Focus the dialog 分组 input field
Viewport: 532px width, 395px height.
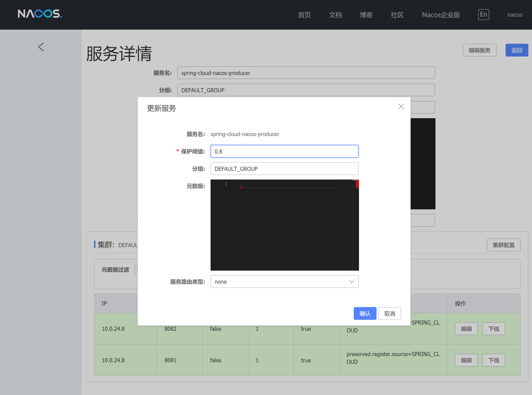(x=284, y=169)
